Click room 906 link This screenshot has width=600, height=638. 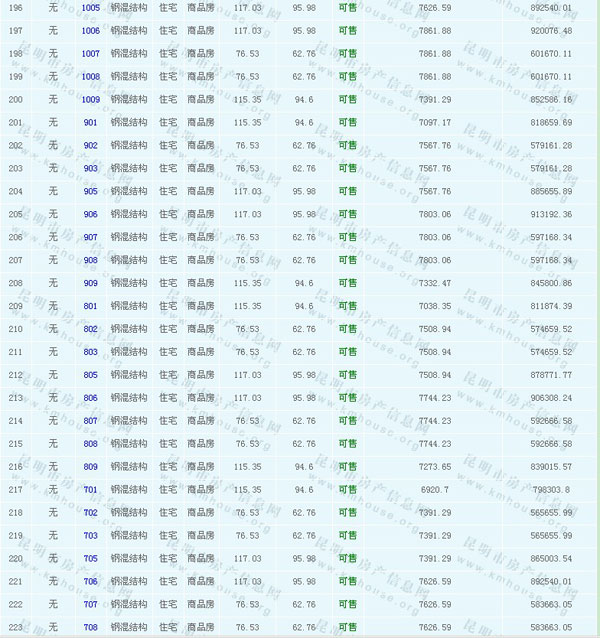point(90,214)
